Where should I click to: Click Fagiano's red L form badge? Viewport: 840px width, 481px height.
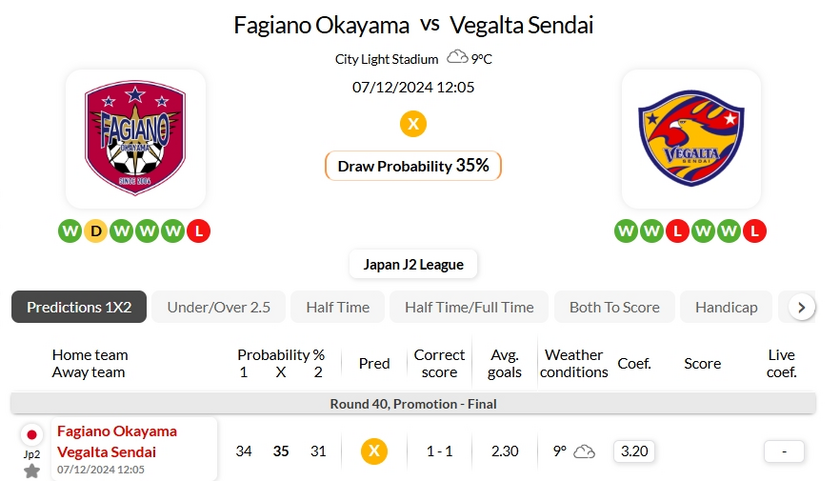[x=200, y=232]
